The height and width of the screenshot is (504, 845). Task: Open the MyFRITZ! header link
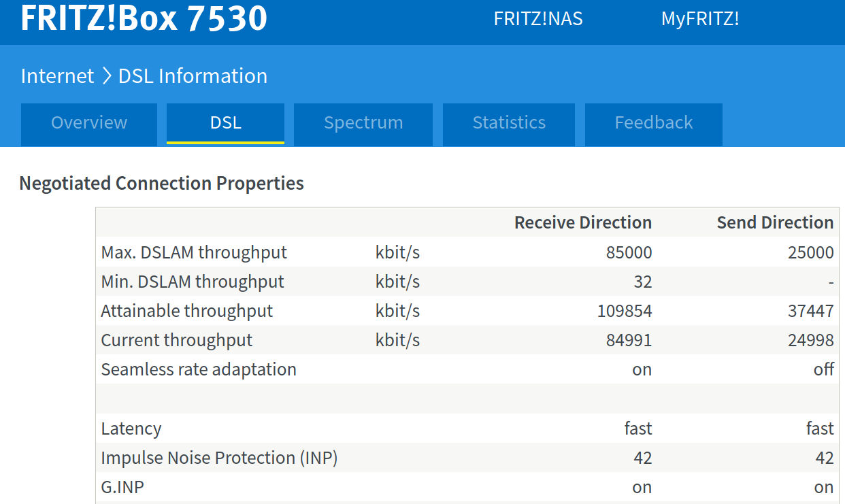pos(700,18)
